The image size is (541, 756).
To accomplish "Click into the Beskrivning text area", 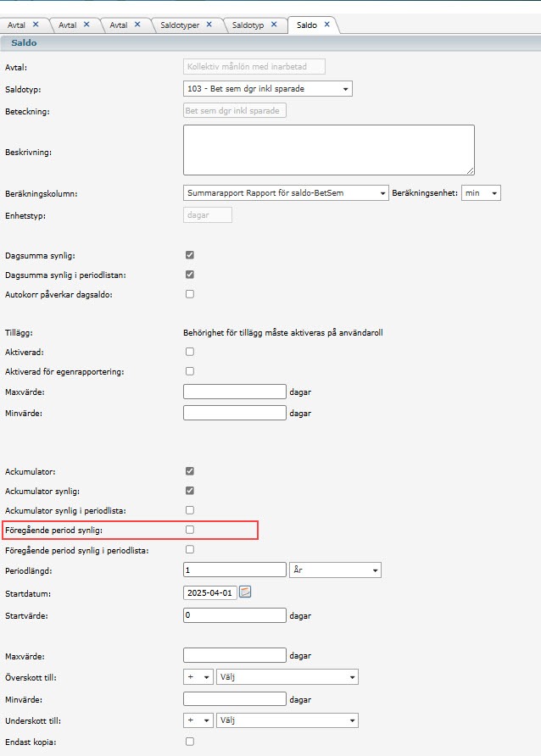I will (x=329, y=150).
